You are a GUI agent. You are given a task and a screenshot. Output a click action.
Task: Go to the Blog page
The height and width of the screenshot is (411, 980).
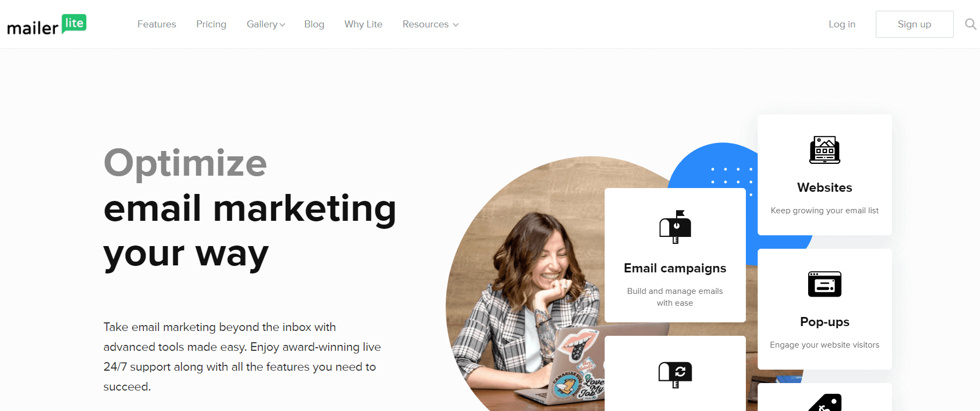(314, 24)
